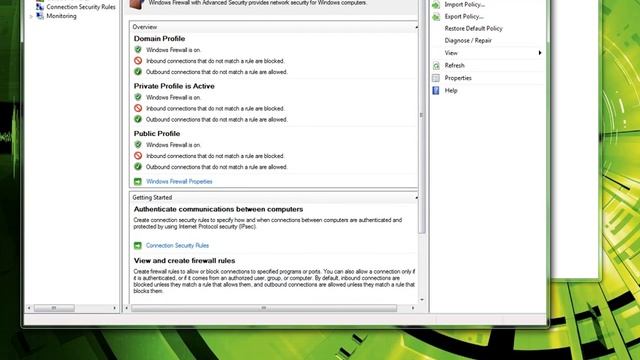Click Private Profile firewall-on shield icon
The width and height of the screenshot is (640, 360).
[x=138, y=97]
